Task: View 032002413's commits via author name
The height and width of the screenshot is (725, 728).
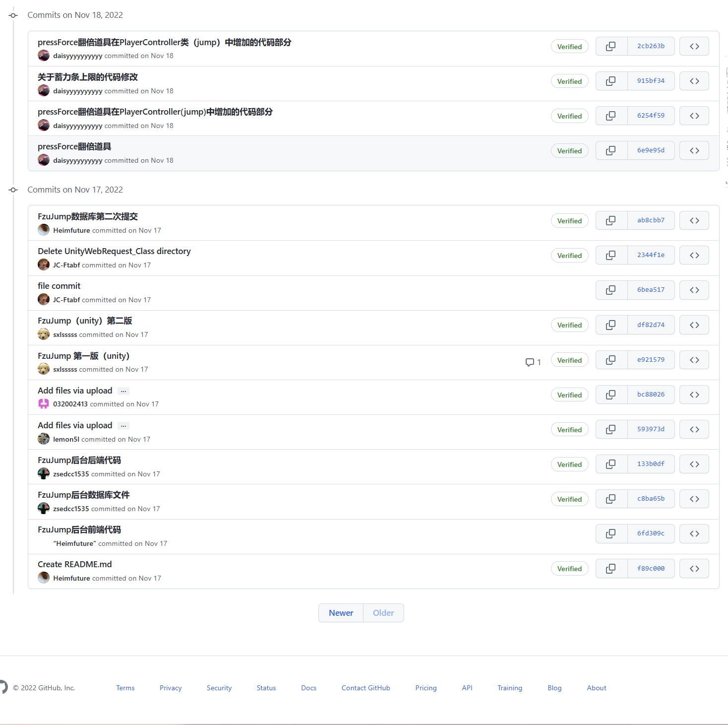Action: (70, 404)
